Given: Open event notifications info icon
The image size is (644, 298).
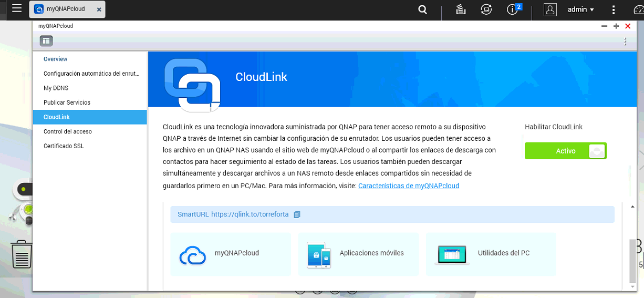Looking at the screenshot, I should point(513,9).
